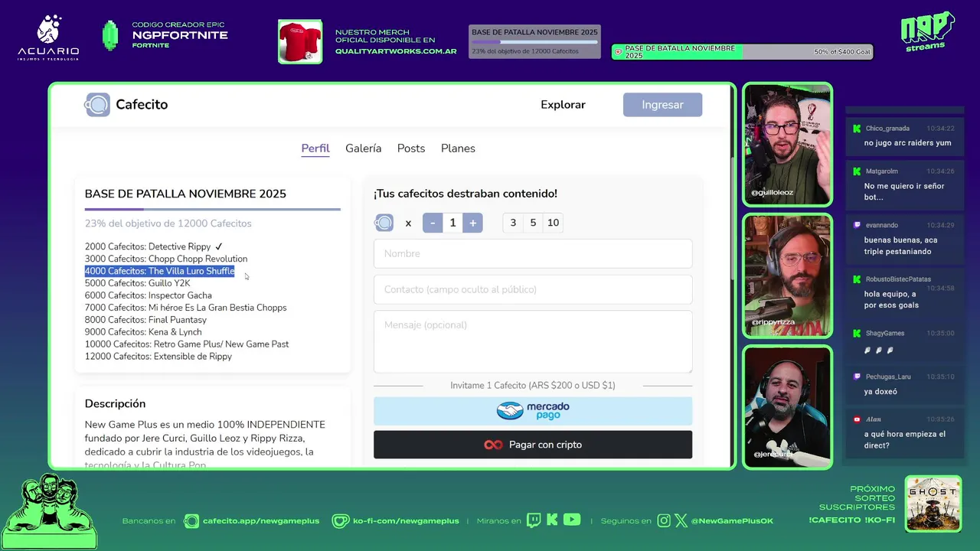This screenshot has height=551, width=980.
Task: Click the Contacto input field
Action: [533, 289]
